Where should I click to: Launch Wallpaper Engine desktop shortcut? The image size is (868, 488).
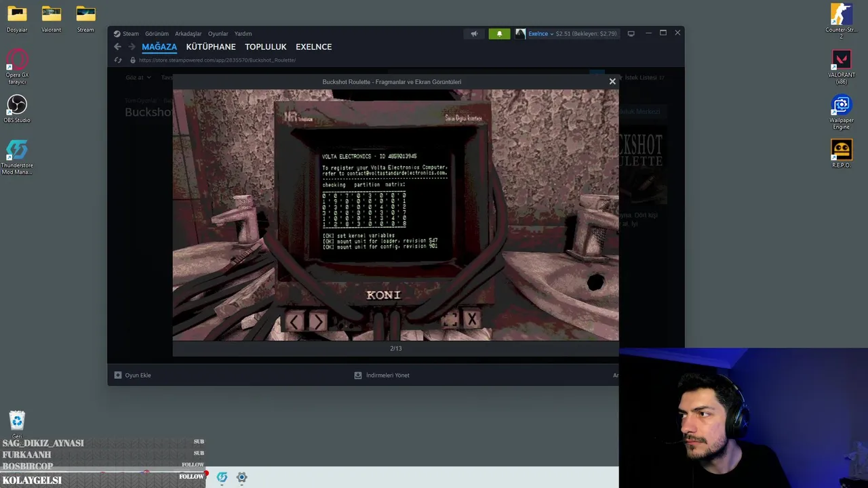tap(842, 112)
